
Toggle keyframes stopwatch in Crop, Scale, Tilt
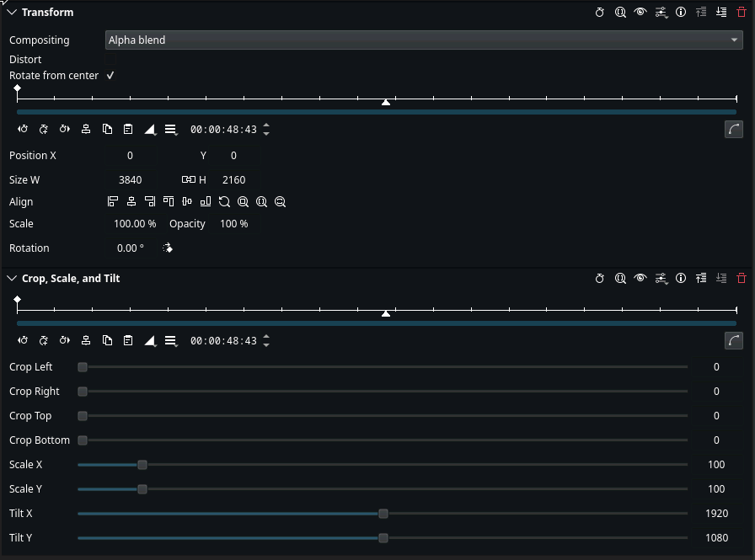599,279
